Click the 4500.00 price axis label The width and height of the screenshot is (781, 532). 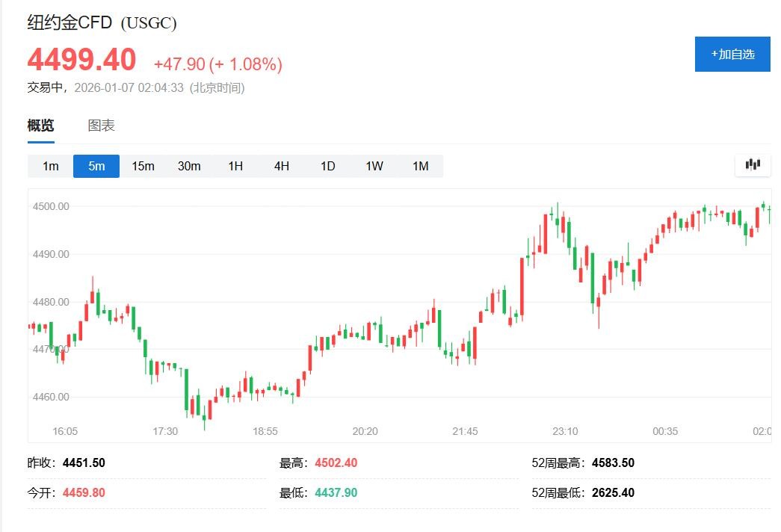tap(52, 206)
